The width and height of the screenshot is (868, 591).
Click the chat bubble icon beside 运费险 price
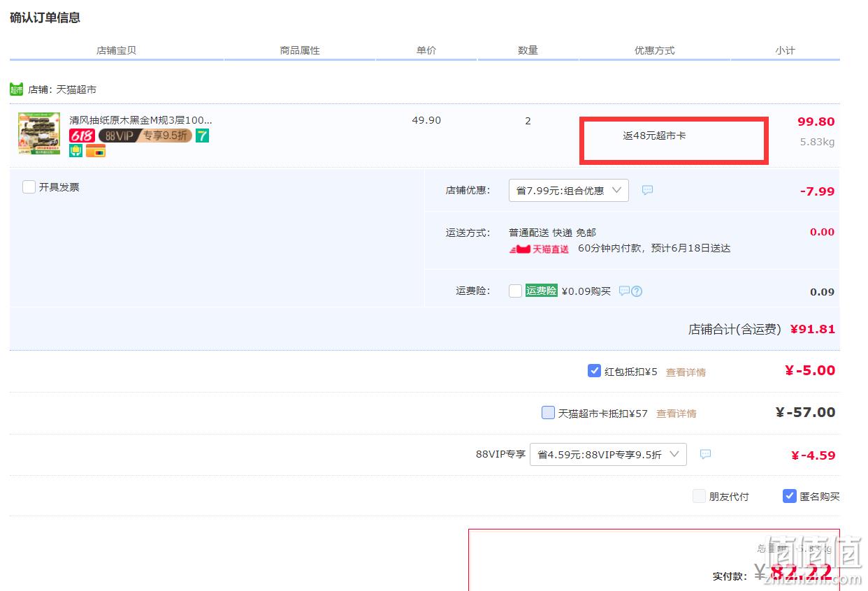pyautogui.click(x=624, y=291)
